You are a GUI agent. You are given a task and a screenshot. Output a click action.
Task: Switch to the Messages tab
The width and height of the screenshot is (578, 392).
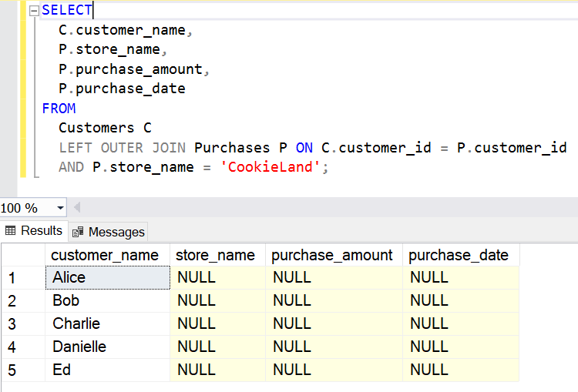[108, 232]
